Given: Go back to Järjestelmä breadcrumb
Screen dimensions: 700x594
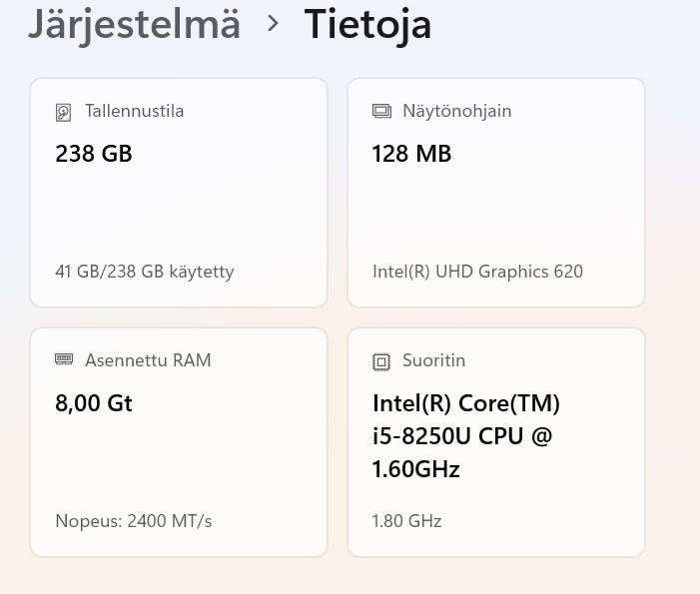Looking at the screenshot, I should click(x=134, y=24).
